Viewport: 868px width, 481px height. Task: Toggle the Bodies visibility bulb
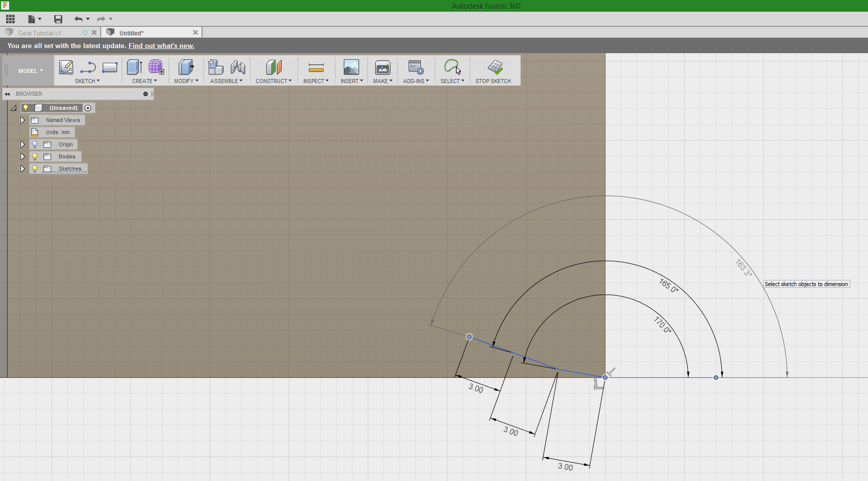click(x=35, y=156)
